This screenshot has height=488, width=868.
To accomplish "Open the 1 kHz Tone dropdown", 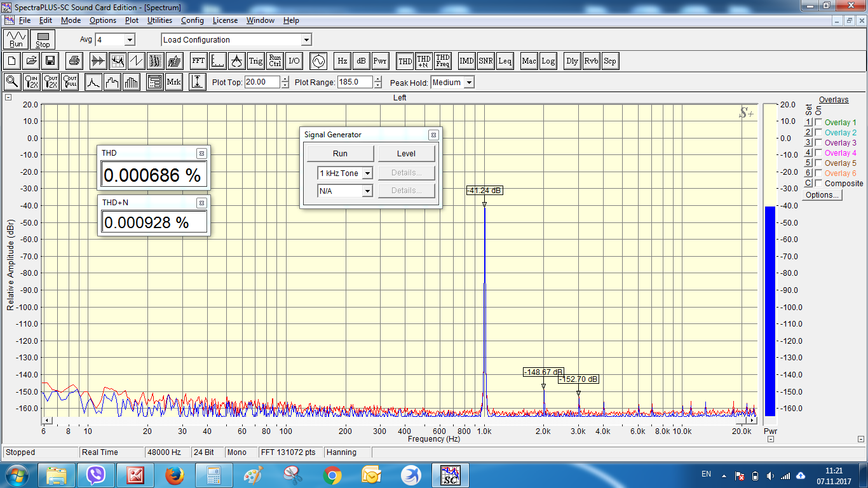I will coord(367,173).
